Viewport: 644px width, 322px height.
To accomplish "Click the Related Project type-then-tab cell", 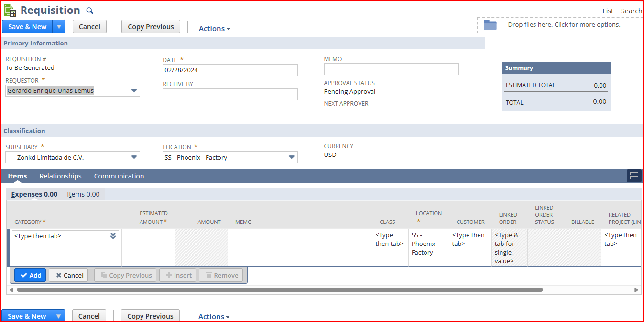I will coord(621,248).
